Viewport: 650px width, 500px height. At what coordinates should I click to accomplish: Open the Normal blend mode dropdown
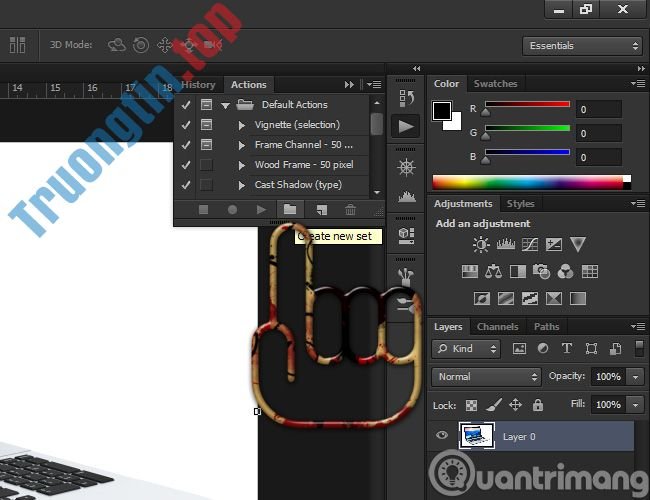pyautogui.click(x=486, y=377)
